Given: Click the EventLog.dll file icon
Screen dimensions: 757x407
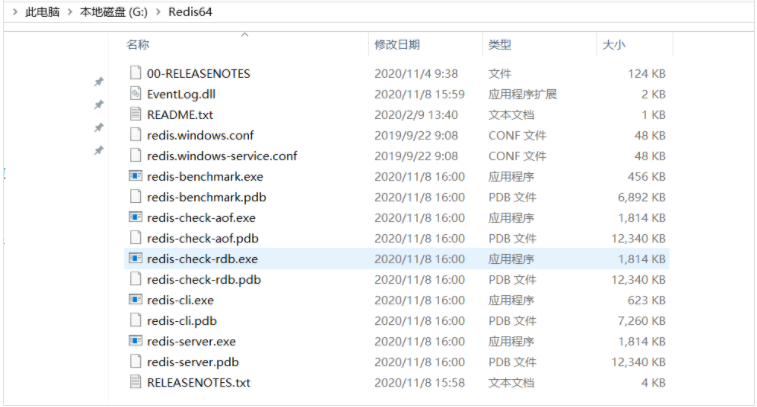Looking at the screenshot, I should (136, 94).
